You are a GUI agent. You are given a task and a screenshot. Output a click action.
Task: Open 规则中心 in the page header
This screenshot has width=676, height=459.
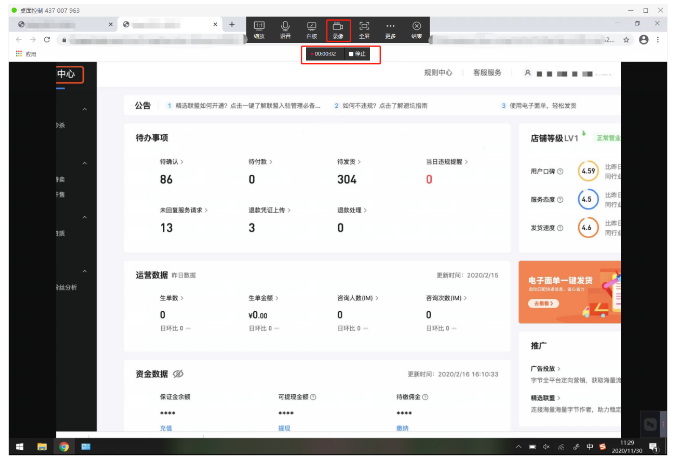pyautogui.click(x=438, y=72)
